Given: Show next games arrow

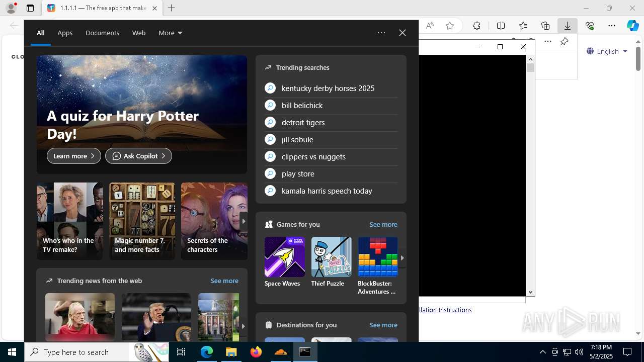Looking at the screenshot, I should point(402,258).
